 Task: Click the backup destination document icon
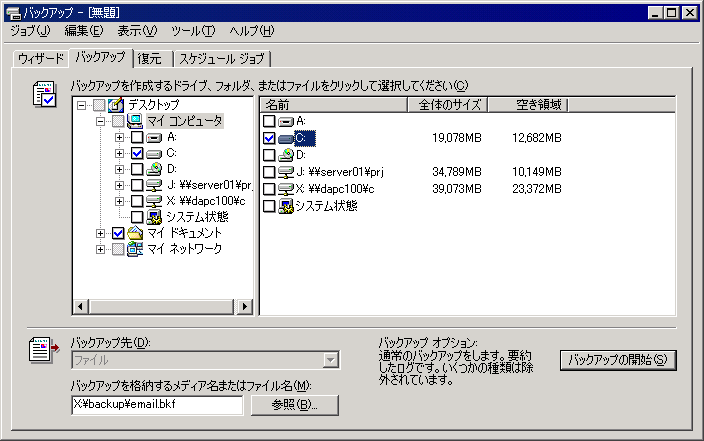(44, 349)
